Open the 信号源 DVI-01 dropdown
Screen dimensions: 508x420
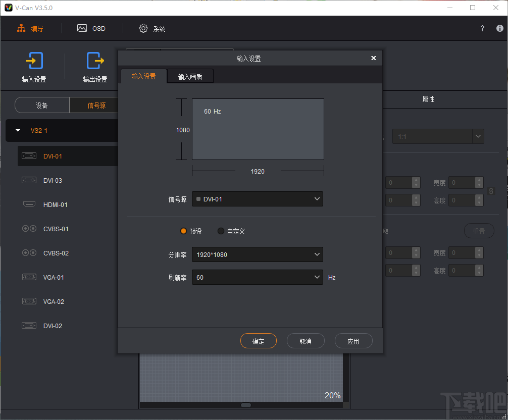(x=258, y=199)
